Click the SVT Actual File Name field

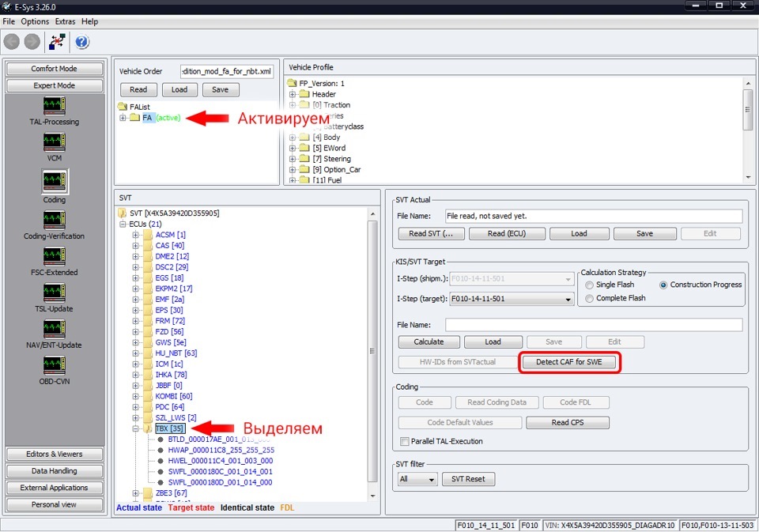[594, 217]
